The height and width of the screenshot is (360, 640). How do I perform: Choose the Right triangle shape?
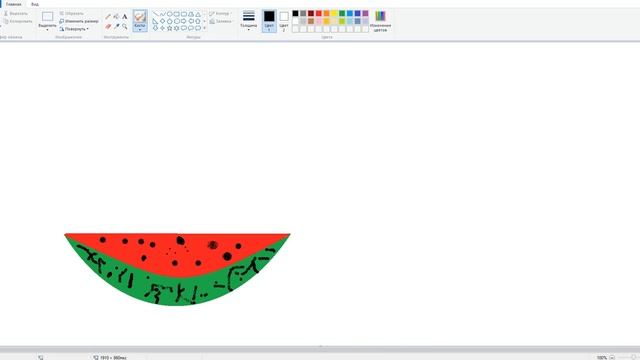(155, 21)
